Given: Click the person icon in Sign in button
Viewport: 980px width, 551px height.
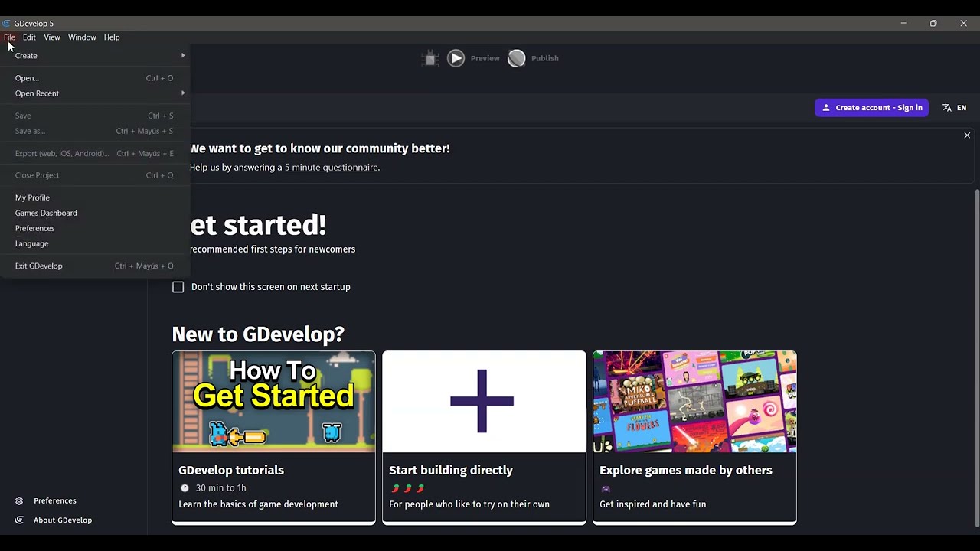Looking at the screenshot, I should click(825, 108).
